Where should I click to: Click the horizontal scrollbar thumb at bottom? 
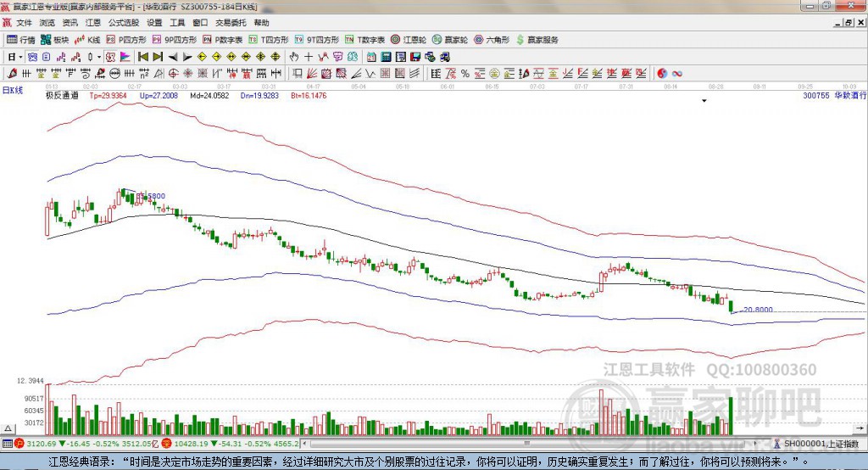pos(527,444)
